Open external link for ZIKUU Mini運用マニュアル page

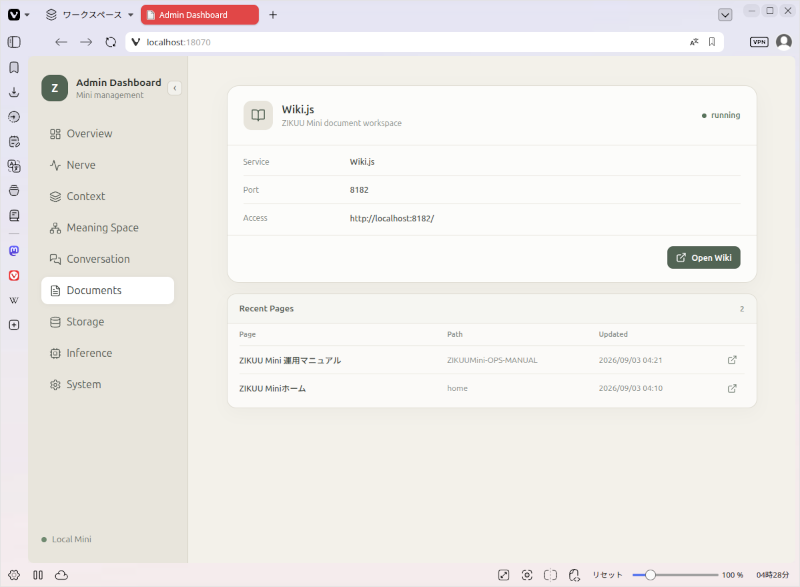point(732,360)
